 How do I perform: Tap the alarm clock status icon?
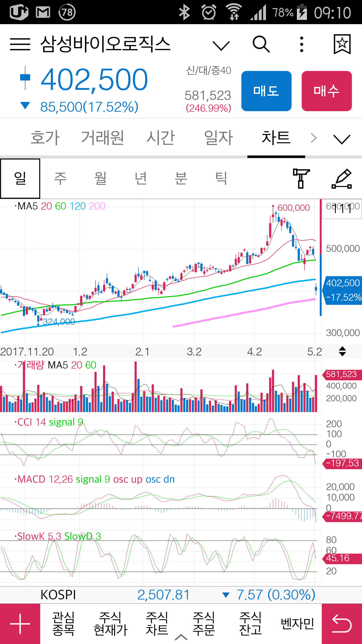[x=209, y=12]
